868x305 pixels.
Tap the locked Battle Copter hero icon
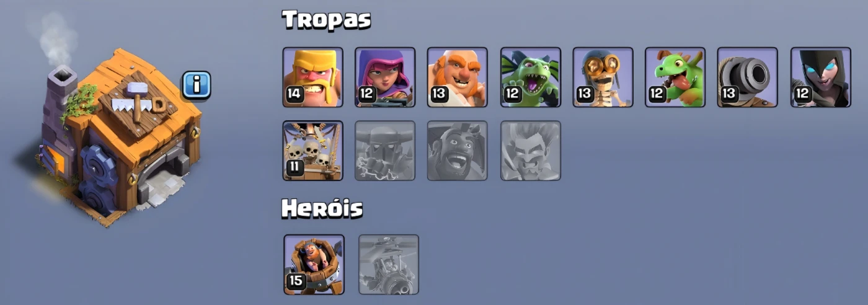click(389, 264)
